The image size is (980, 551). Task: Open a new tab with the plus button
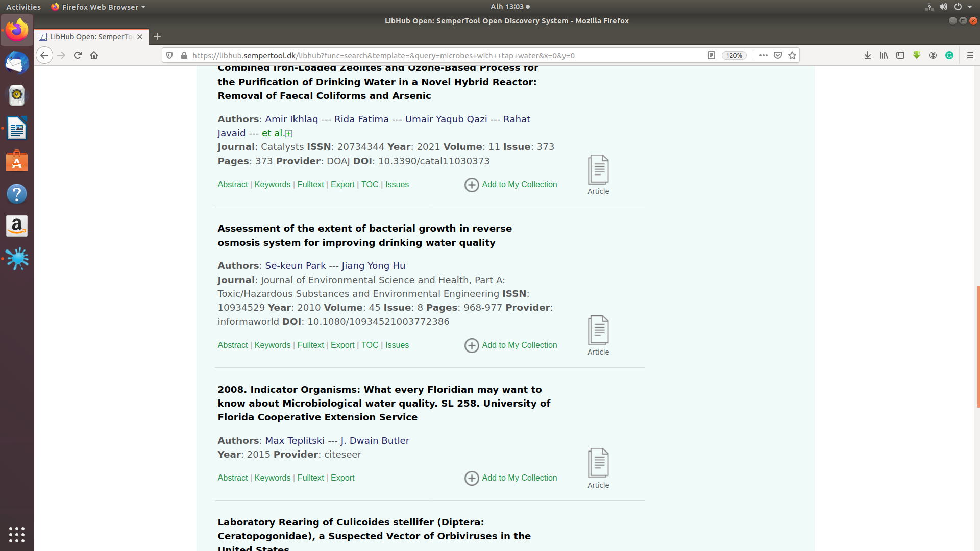pos(157,36)
